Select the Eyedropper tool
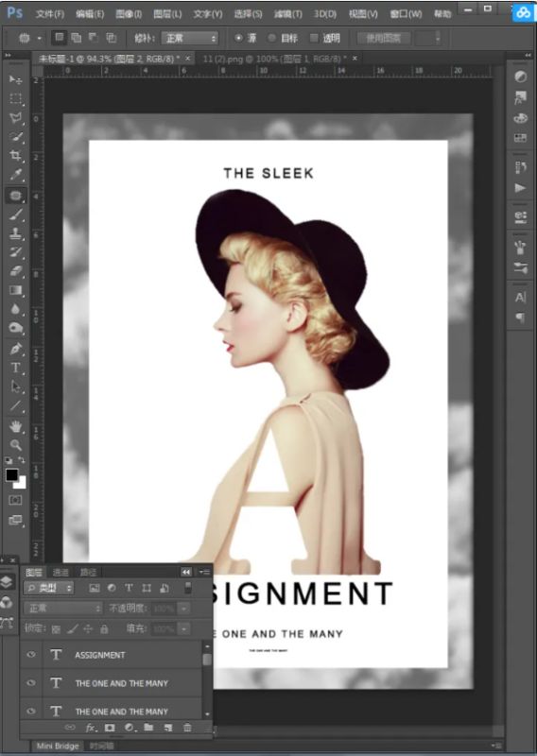537x756 pixels. tap(15, 175)
